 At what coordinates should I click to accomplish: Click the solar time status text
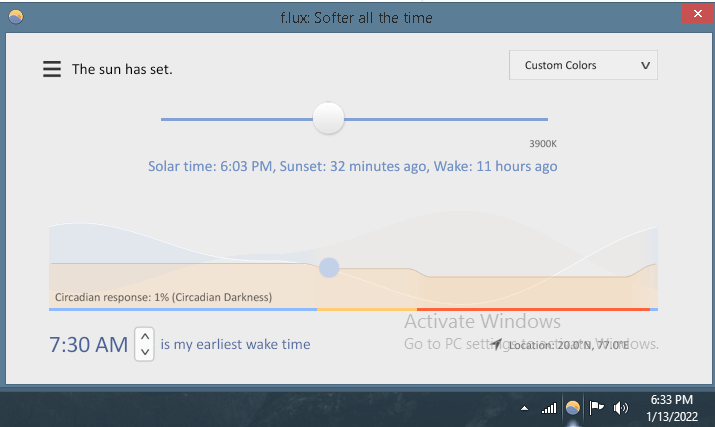pos(352,166)
